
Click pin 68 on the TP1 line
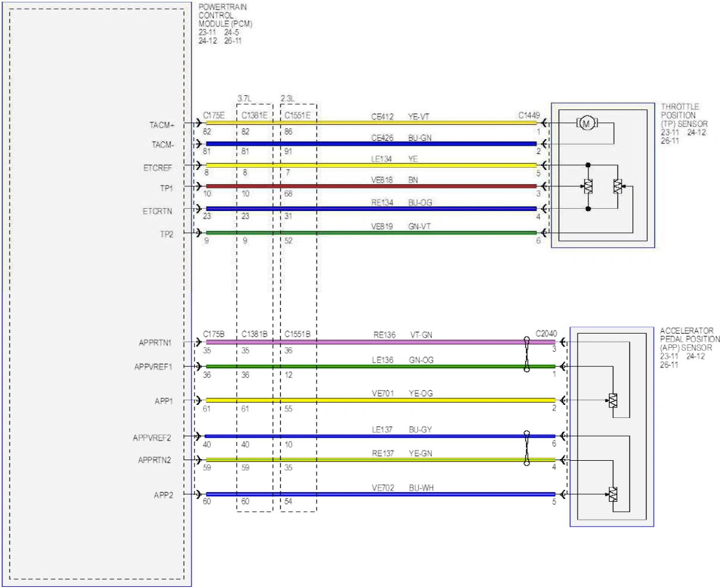pyautogui.click(x=289, y=194)
